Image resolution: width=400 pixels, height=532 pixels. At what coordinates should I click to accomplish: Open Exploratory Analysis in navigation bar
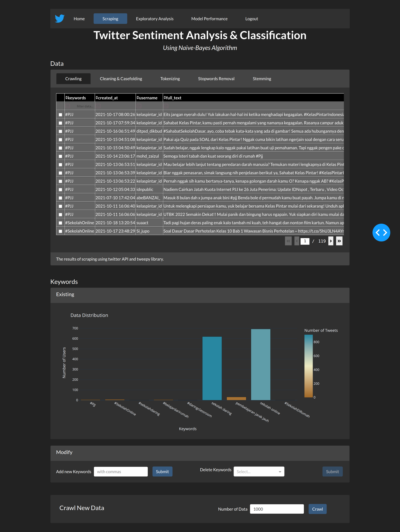[154, 19]
